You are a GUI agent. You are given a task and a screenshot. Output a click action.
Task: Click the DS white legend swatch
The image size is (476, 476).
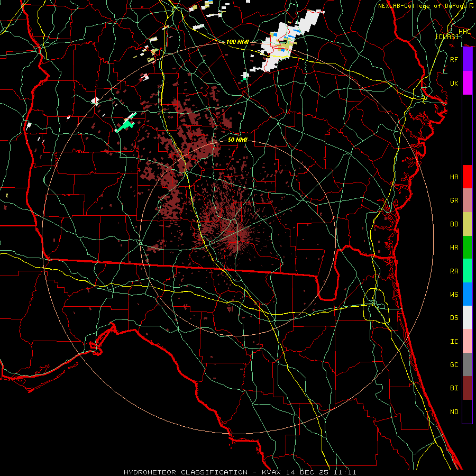[x=467, y=317]
